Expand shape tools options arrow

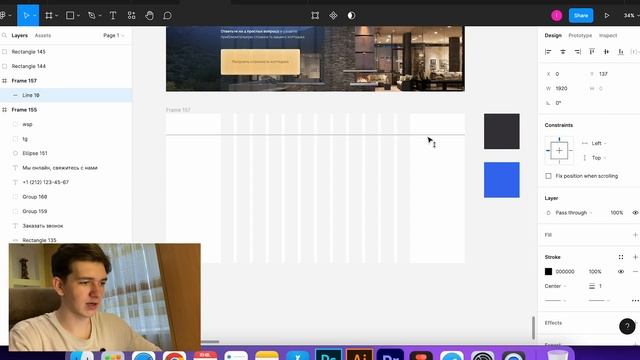coord(78,16)
